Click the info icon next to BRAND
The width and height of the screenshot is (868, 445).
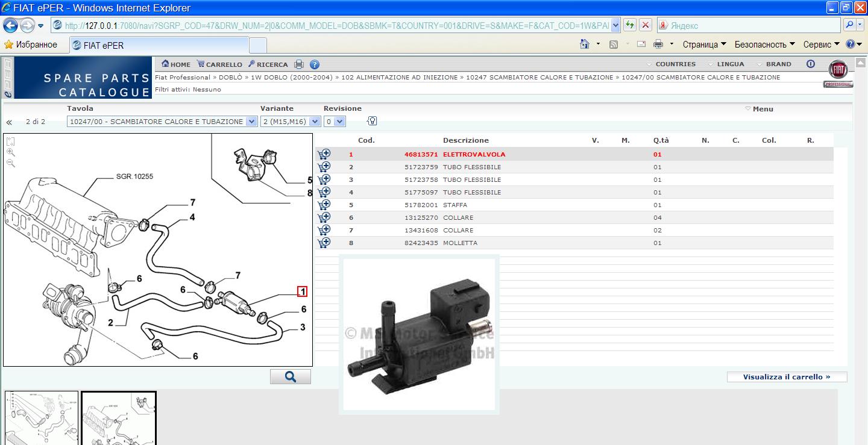pos(811,64)
